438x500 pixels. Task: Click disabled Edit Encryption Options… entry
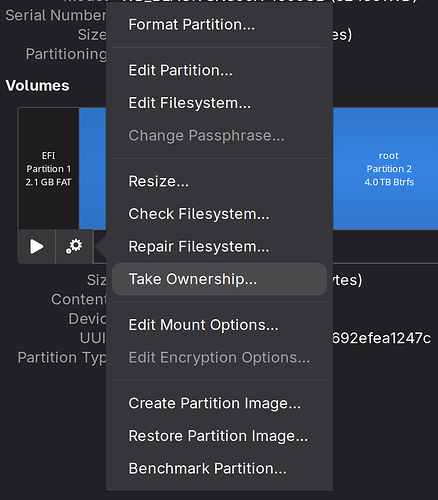[219, 358]
